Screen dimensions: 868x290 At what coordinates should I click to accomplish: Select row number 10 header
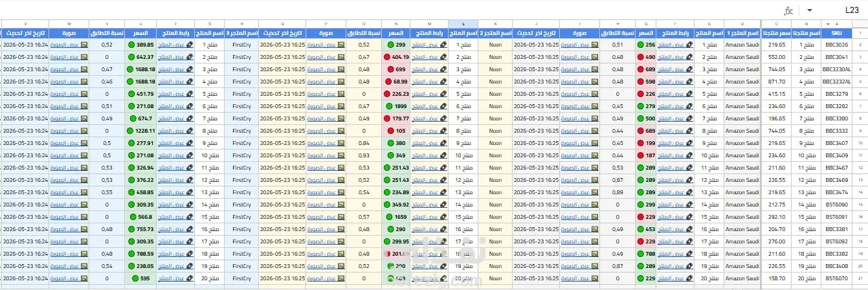pos(861,143)
